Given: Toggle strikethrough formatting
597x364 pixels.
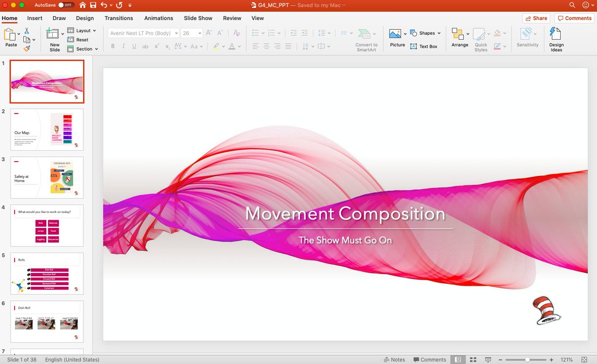Looking at the screenshot, I should [145, 46].
